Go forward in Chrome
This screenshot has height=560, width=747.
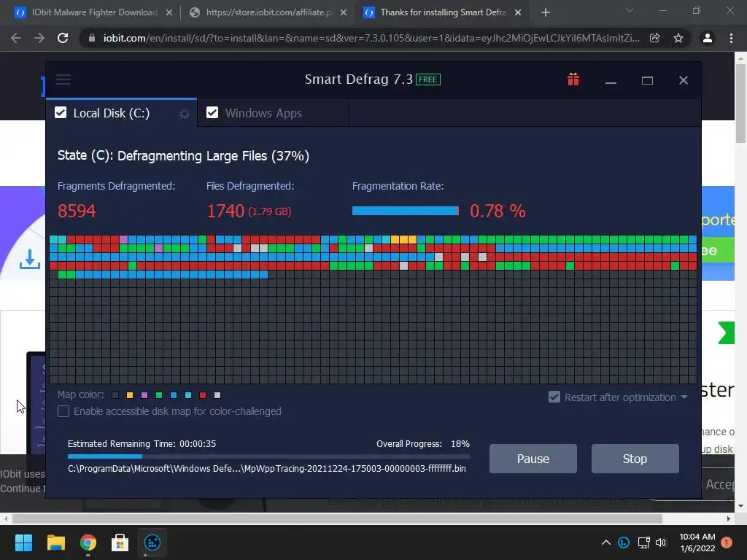tap(39, 38)
